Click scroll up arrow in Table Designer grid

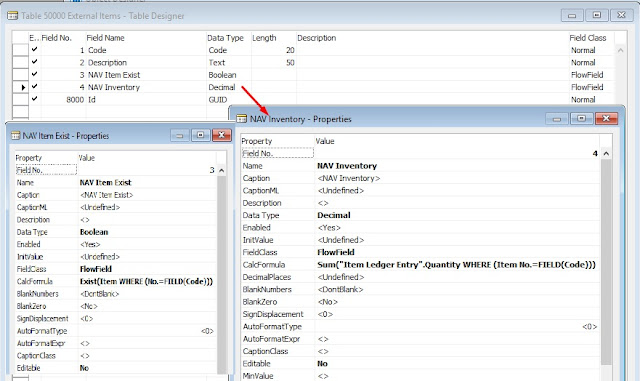620,50
